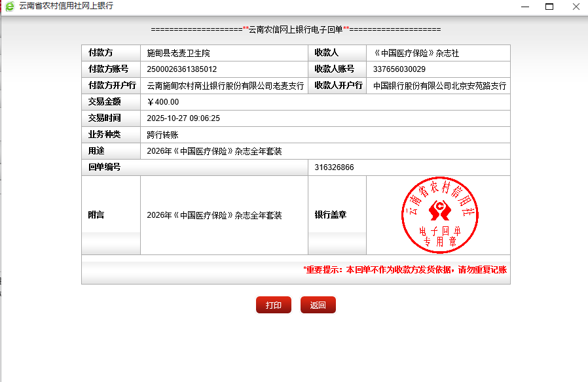Click the 用途 row purpose value text

tap(214, 151)
